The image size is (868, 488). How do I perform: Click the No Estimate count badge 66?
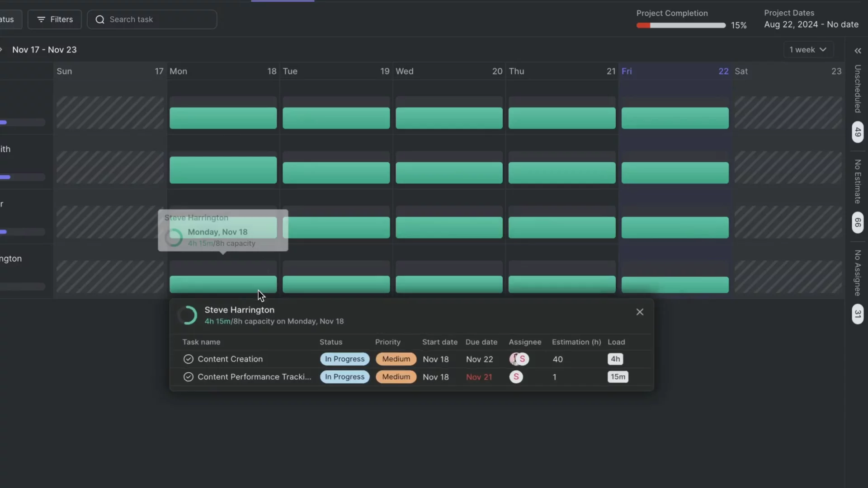pos(858,222)
